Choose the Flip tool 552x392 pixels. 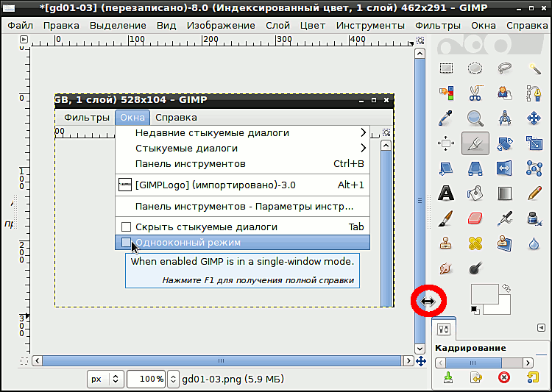click(504, 168)
